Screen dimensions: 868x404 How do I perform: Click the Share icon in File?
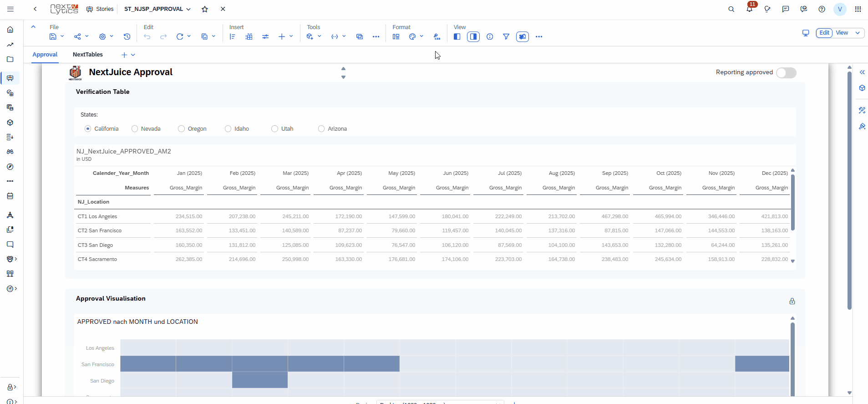[77, 36]
